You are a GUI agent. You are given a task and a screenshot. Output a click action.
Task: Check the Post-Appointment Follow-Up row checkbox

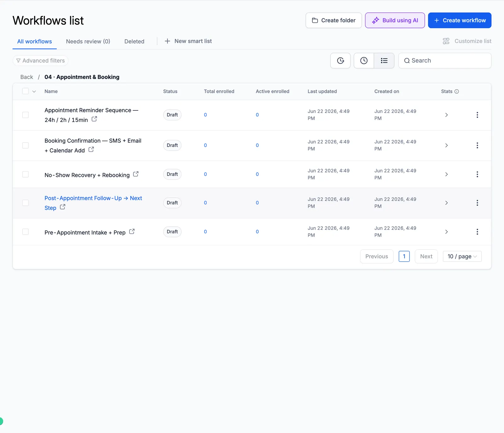point(26,203)
